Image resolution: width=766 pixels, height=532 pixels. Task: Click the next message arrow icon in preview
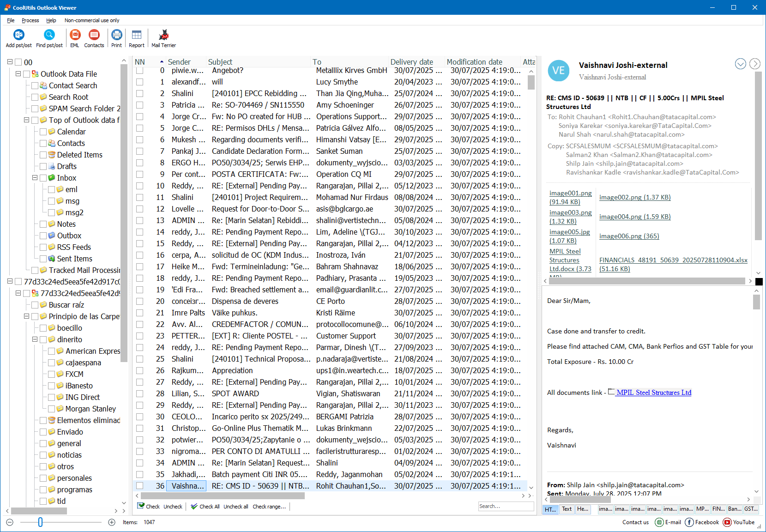[755, 64]
